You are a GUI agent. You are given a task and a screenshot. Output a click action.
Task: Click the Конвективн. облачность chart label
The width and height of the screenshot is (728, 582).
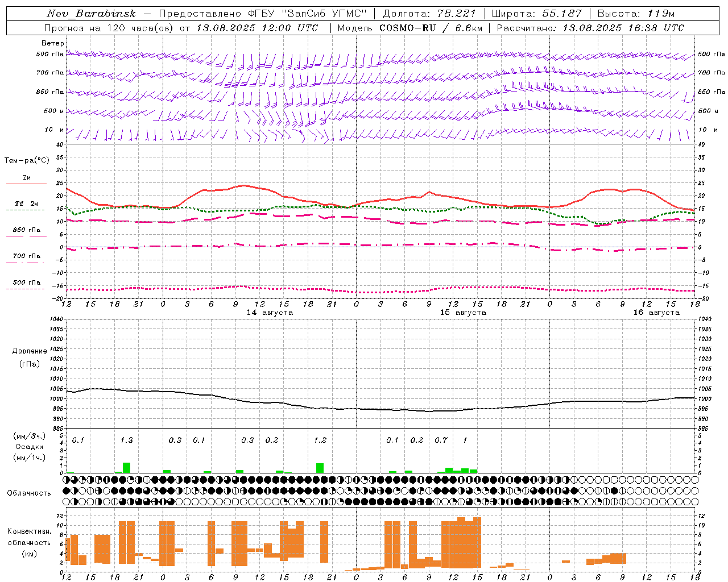pos(29,542)
